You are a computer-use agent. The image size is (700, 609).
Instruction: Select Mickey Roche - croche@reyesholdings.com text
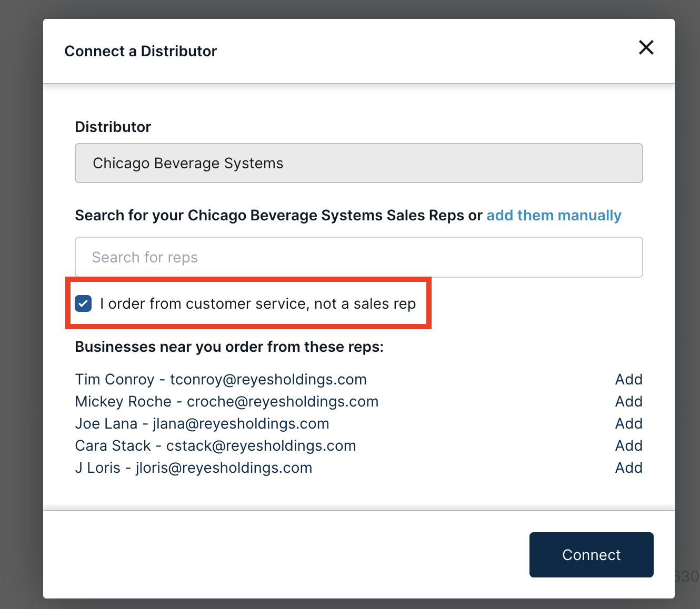coord(227,401)
